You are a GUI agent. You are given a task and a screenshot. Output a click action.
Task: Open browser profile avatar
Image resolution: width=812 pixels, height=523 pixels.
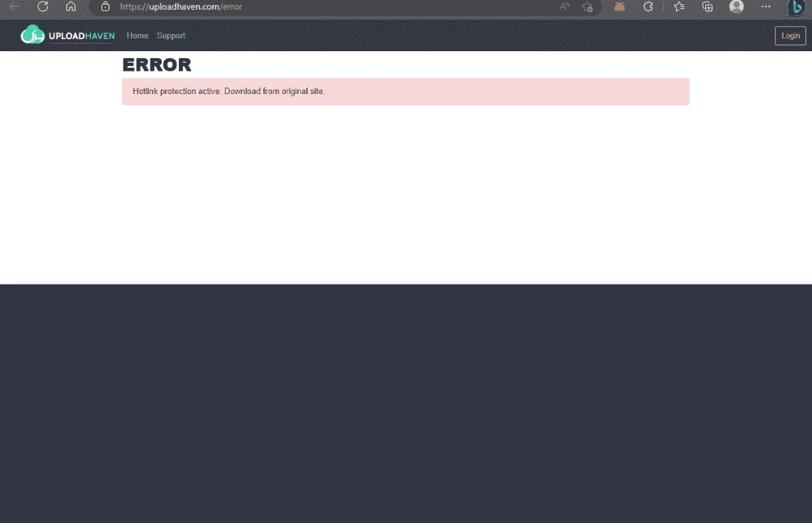736,6
